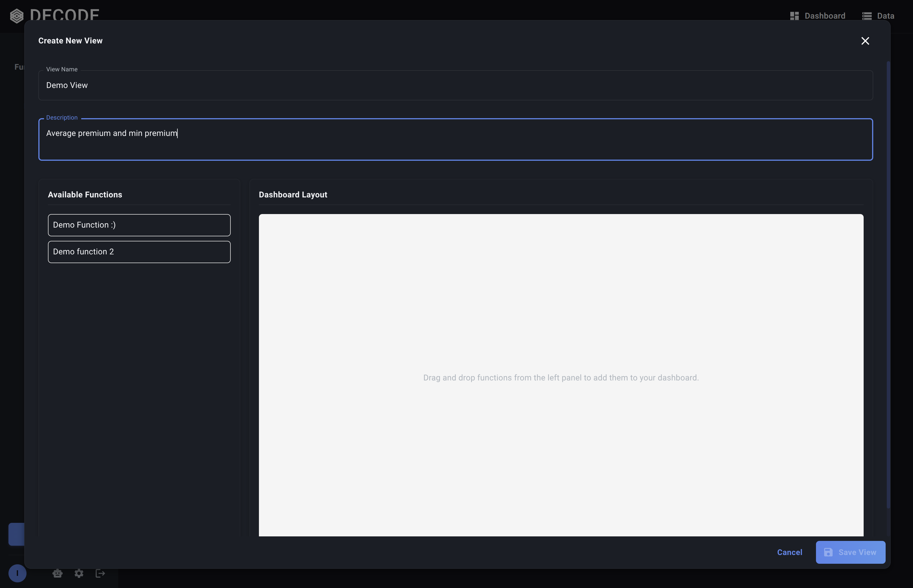Image resolution: width=913 pixels, height=588 pixels.
Task: Close the Create New View dialog
Action: pos(865,41)
